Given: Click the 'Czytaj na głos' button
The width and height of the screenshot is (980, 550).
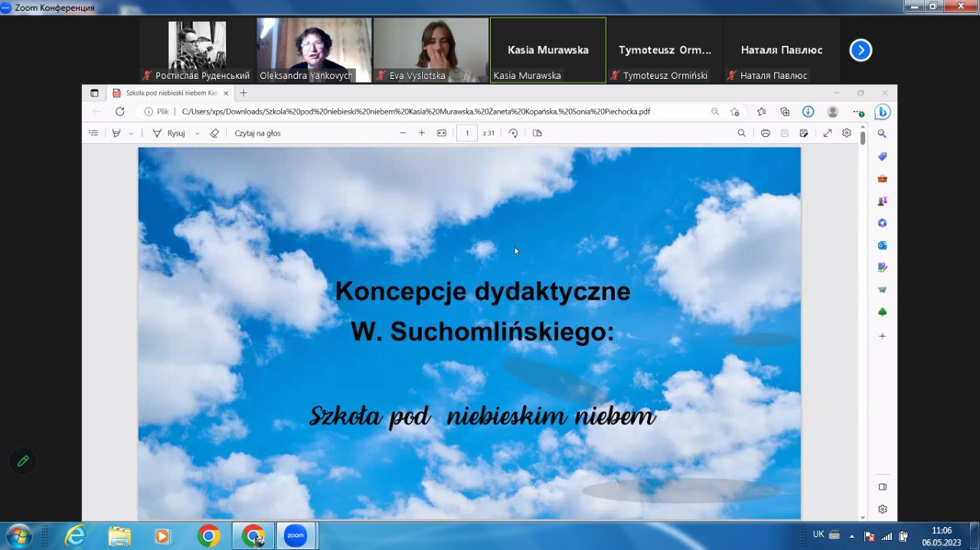Looking at the screenshot, I should tap(257, 133).
